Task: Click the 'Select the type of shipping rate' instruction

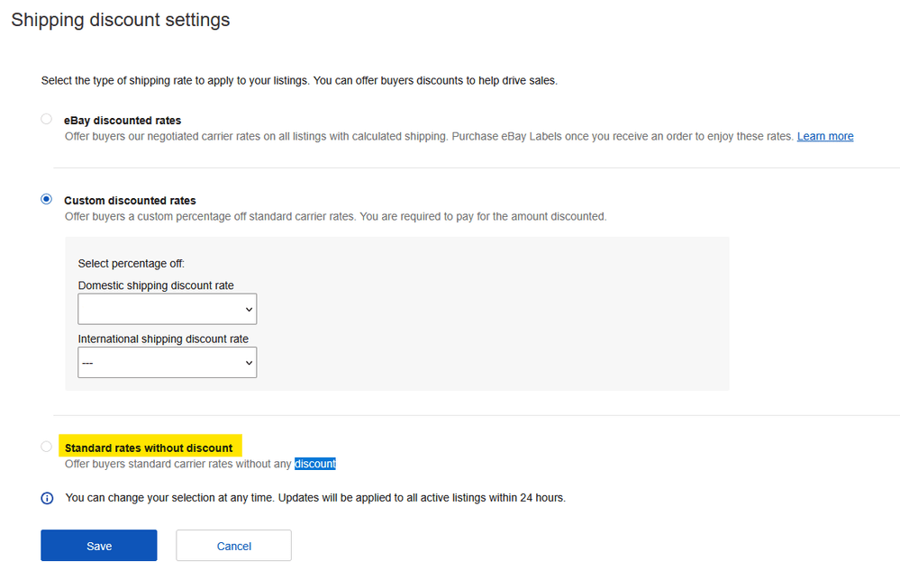Action: (x=299, y=81)
